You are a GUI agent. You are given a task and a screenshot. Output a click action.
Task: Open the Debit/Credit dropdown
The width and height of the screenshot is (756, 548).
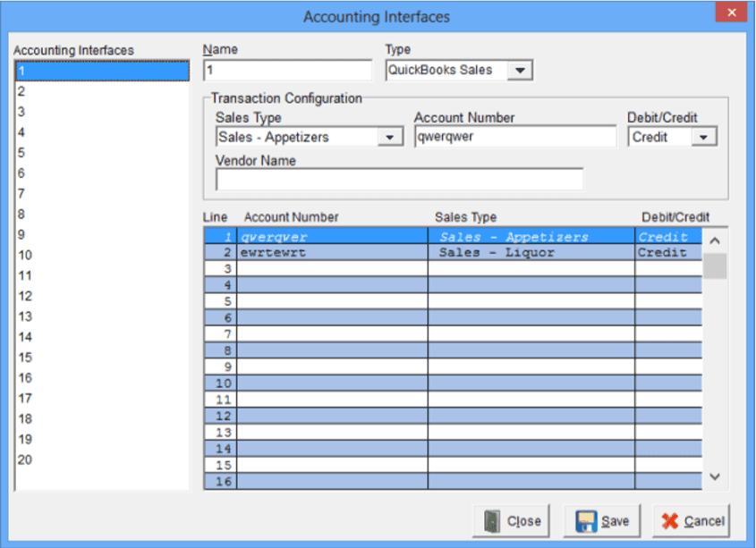(x=705, y=138)
